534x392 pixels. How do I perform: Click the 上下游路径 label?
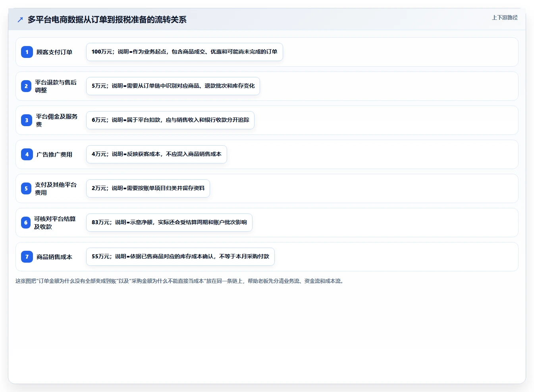505,17
